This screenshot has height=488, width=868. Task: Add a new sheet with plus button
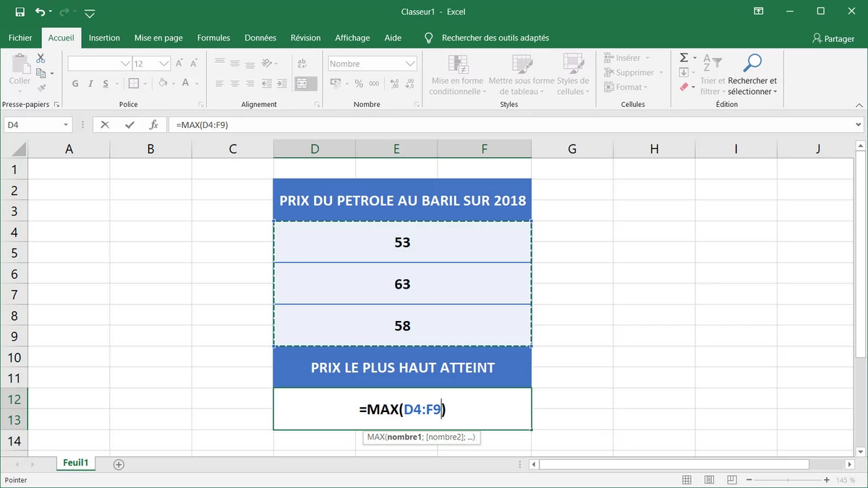119,464
